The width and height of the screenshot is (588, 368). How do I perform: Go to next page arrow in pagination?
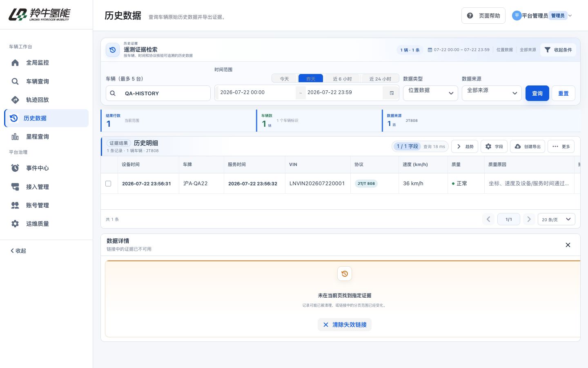[x=529, y=219]
